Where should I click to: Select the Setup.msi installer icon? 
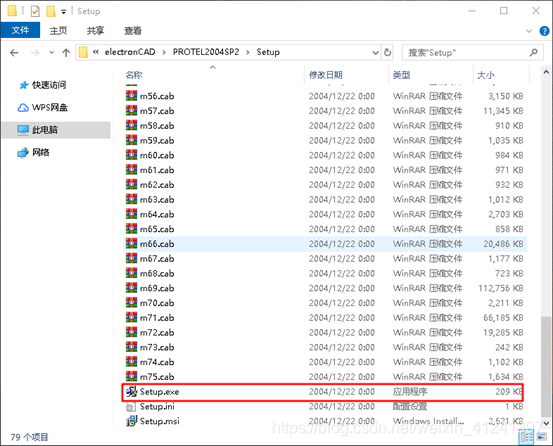(x=131, y=421)
